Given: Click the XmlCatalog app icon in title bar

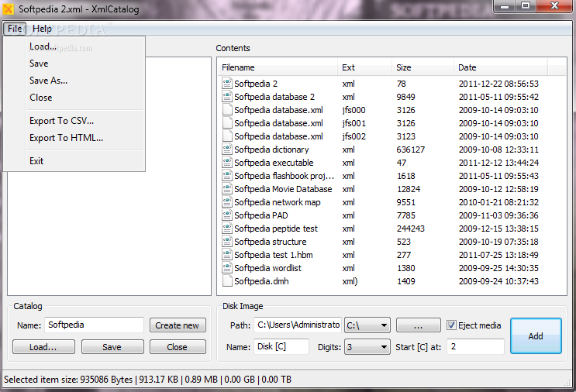Looking at the screenshot, I should pos(8,9).
